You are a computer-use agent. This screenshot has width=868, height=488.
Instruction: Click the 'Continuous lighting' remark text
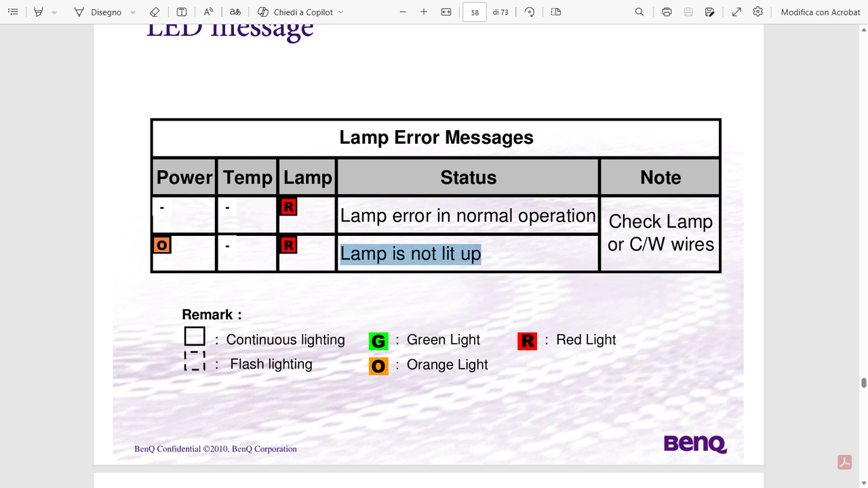(285, 340)
